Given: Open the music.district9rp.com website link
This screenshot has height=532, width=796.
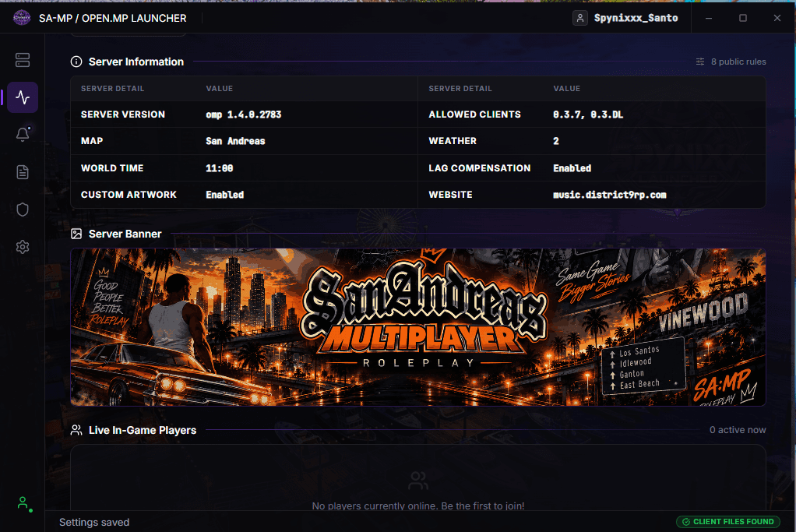Looking at the screenshot, I should (610, 195).
